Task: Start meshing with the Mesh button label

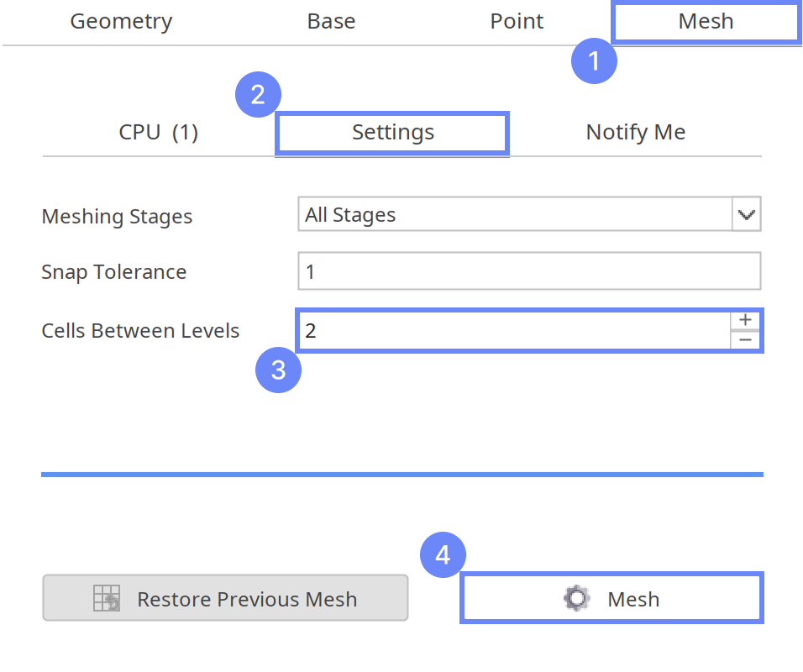Action: 633,599
